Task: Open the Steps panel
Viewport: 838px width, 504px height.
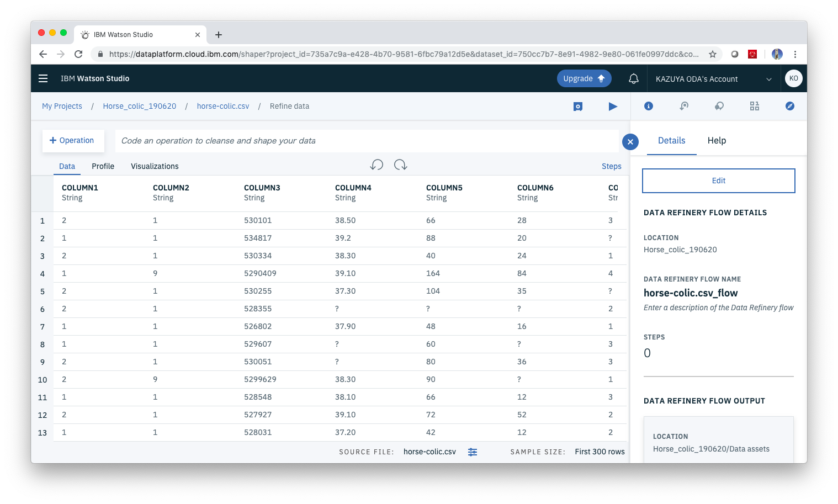Action: [611, 166]
